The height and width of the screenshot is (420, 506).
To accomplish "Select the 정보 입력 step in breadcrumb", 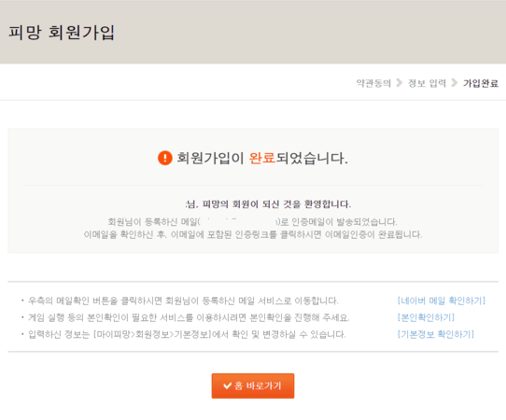I will 427,83.
